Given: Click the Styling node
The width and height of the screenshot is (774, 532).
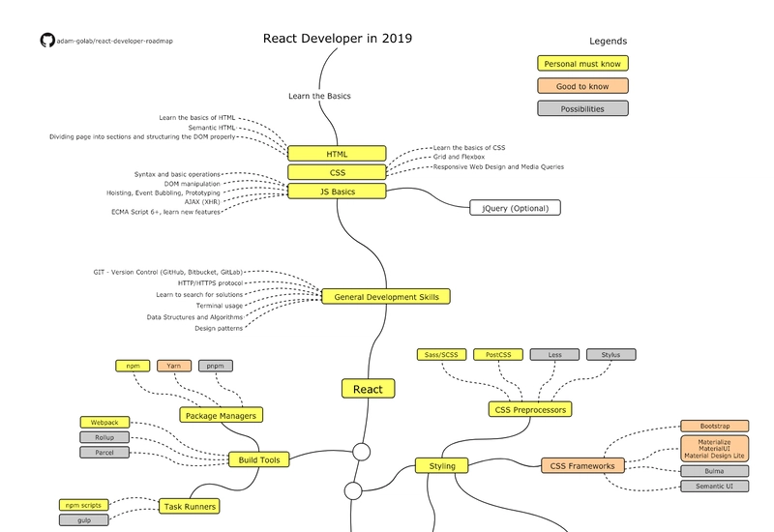Looking at the screenshot, I should point(442,466).
